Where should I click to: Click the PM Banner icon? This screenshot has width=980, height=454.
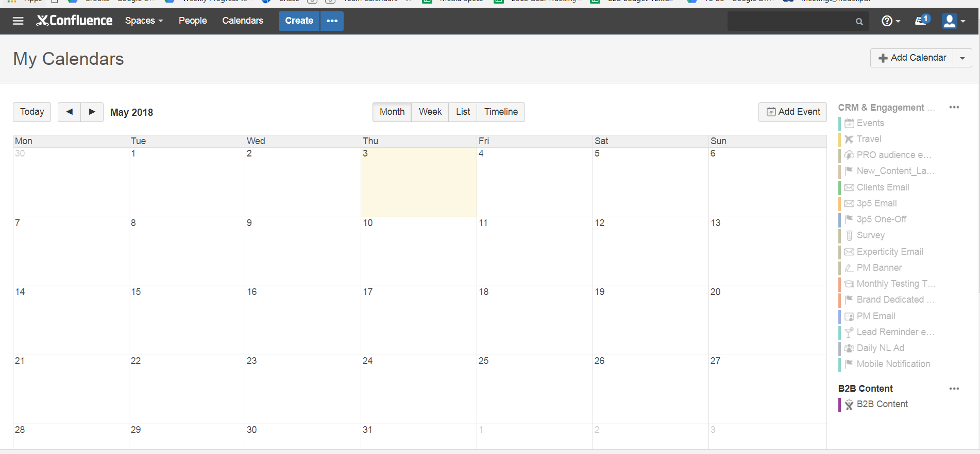[x=849, y=268]
